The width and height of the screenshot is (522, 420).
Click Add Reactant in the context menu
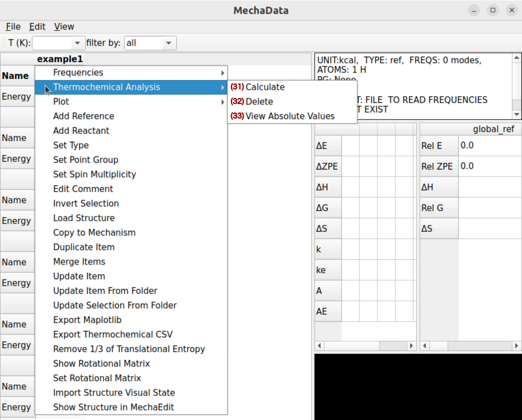tap(131, 131)
